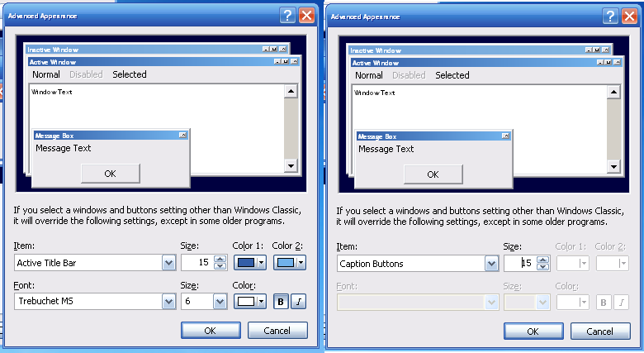Click the Help question mark in left dialog

tap(287, 15)
